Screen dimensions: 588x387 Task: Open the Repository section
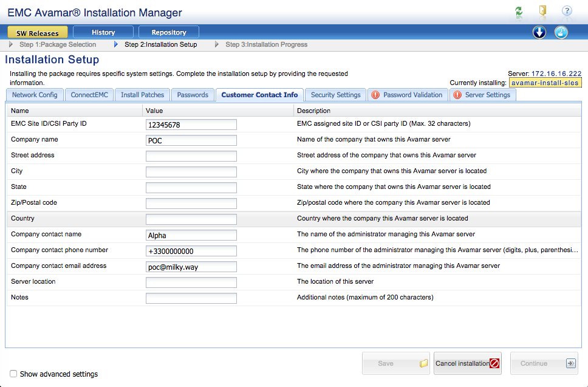[x=169, y=32]
